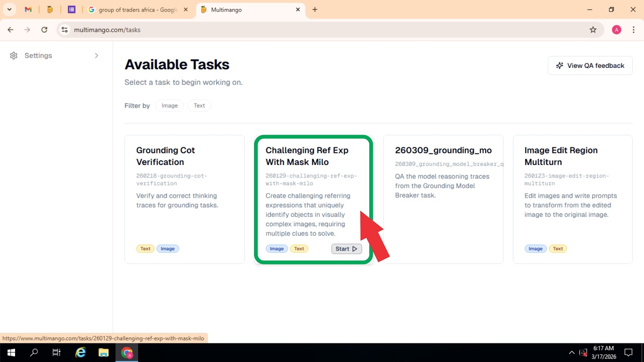
Task: Go forward in browser history
Action: pyautogui.click(x=27, y=30)
